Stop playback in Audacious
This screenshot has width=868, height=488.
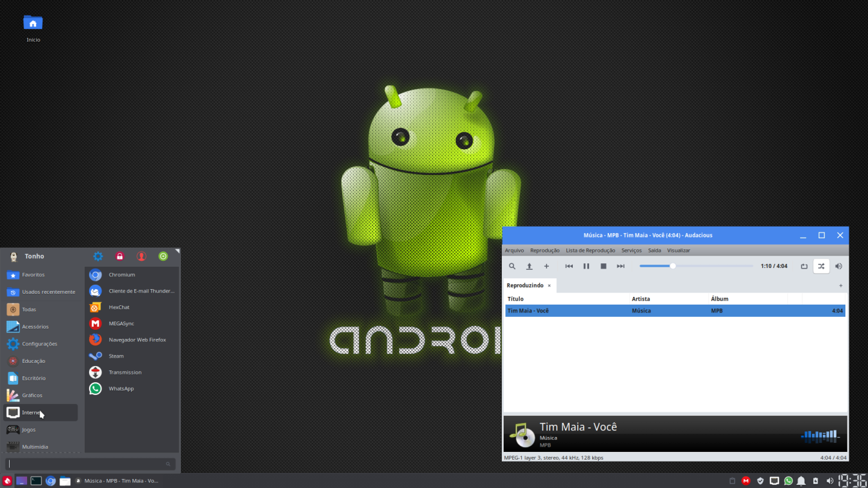tap(603, 266)
